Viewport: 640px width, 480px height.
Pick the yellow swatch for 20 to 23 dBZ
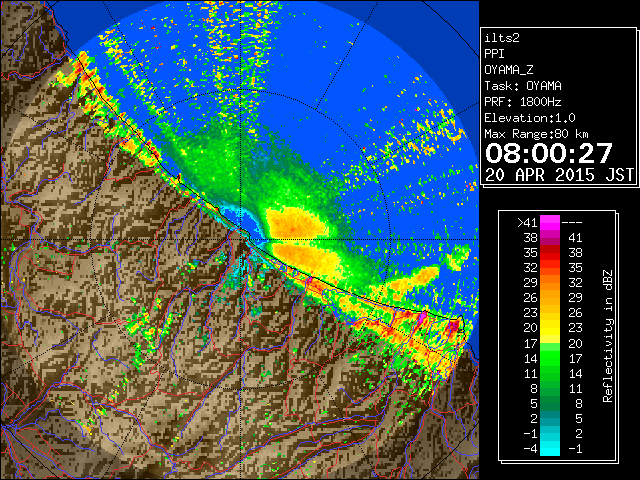550,328
